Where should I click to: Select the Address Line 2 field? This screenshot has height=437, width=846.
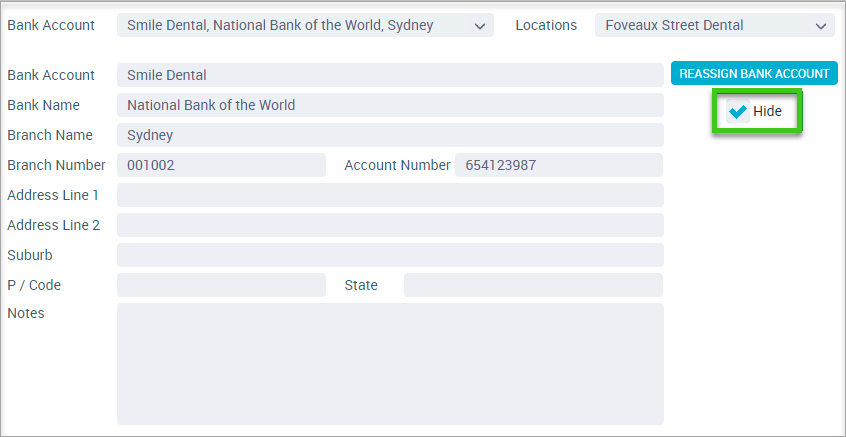390,225
